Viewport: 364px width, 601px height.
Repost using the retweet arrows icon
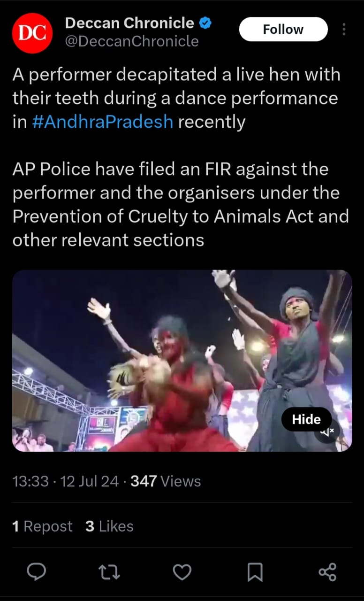tap(109, 572)
